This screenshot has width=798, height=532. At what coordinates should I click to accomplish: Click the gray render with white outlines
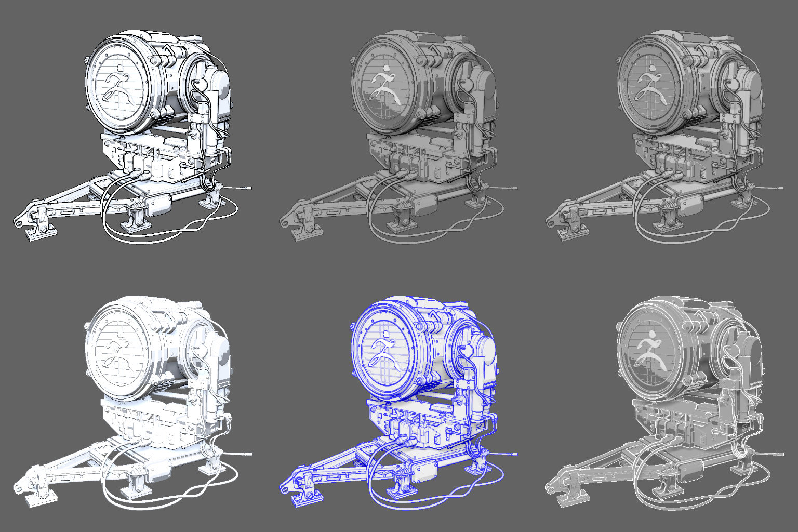pyautogui.click(x=664, y=403)
